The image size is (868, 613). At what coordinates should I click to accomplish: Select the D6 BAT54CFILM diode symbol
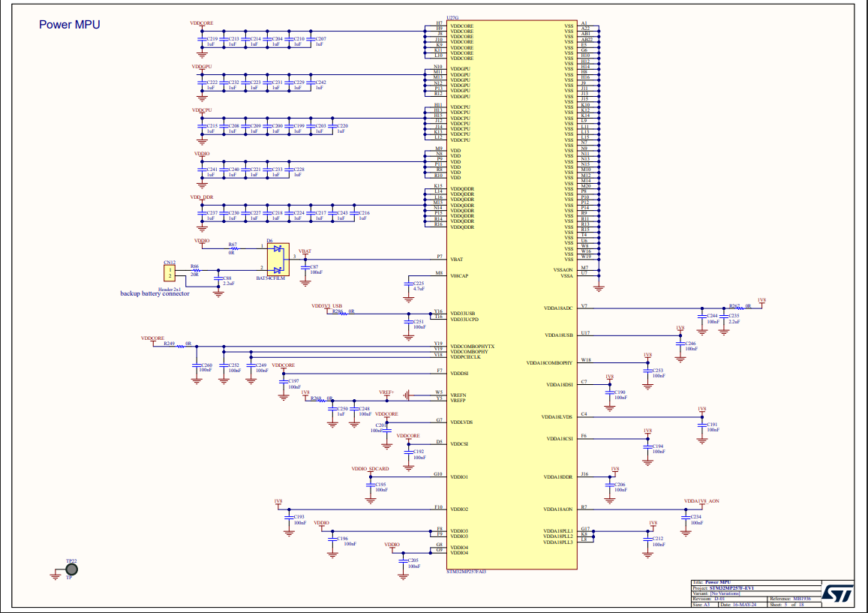(x=278, y=259)
